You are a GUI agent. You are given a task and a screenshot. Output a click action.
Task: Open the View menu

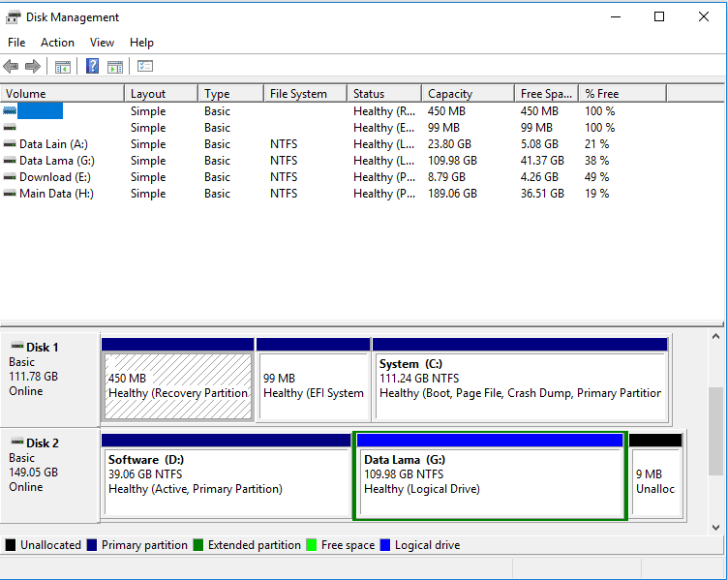pyautogui.click(x=103, y=43)
